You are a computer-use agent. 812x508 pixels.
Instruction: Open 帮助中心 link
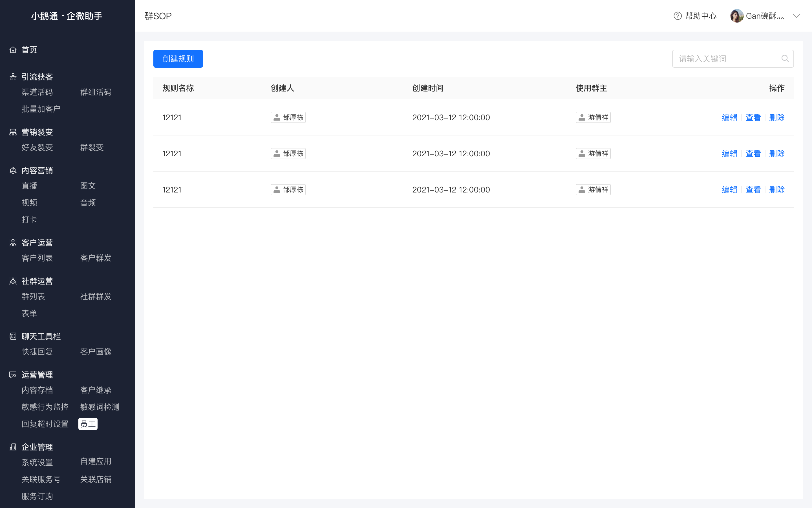[701, 16]
